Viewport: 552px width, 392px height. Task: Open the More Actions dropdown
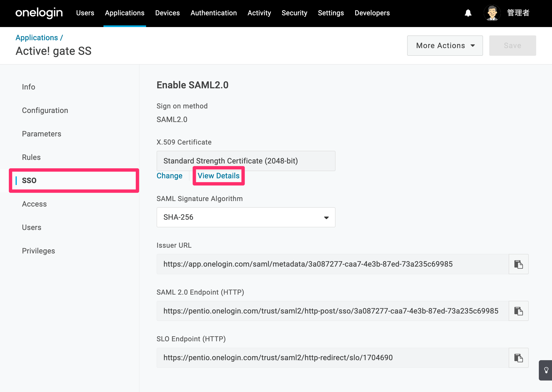point(445,46)
